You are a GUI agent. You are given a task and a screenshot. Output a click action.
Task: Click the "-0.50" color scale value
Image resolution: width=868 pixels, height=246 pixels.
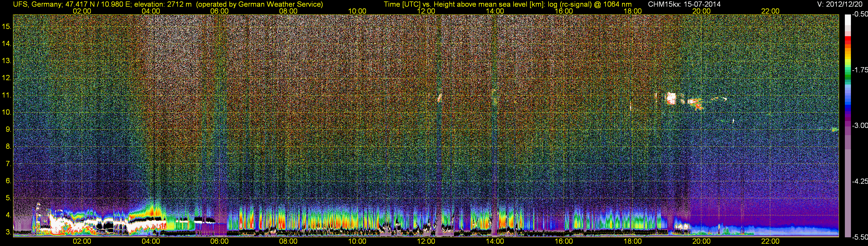click(x=860, y=14)
